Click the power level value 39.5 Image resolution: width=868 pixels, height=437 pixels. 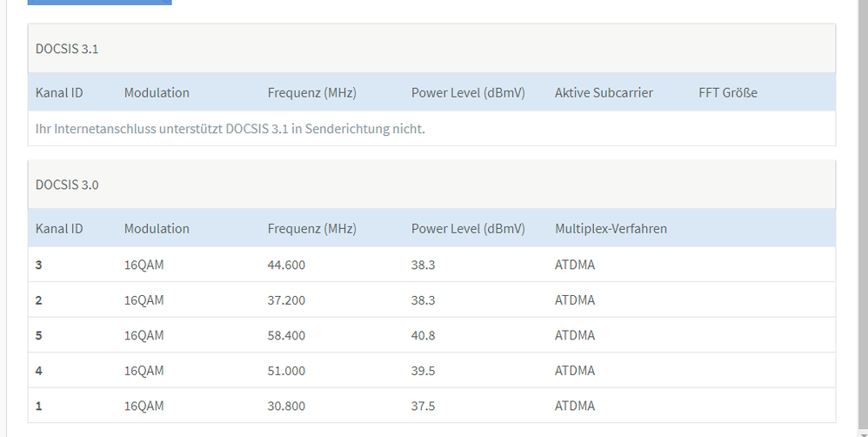[423, 371]
